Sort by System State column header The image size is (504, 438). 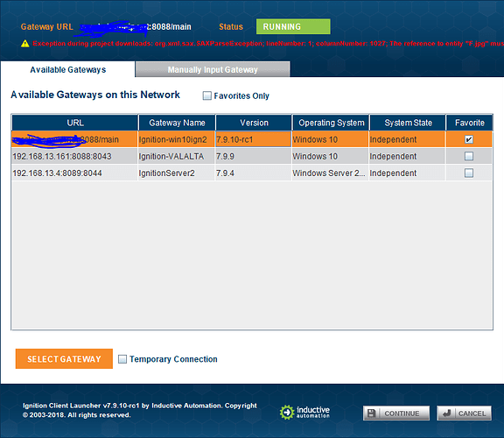(x=408, y=123)
